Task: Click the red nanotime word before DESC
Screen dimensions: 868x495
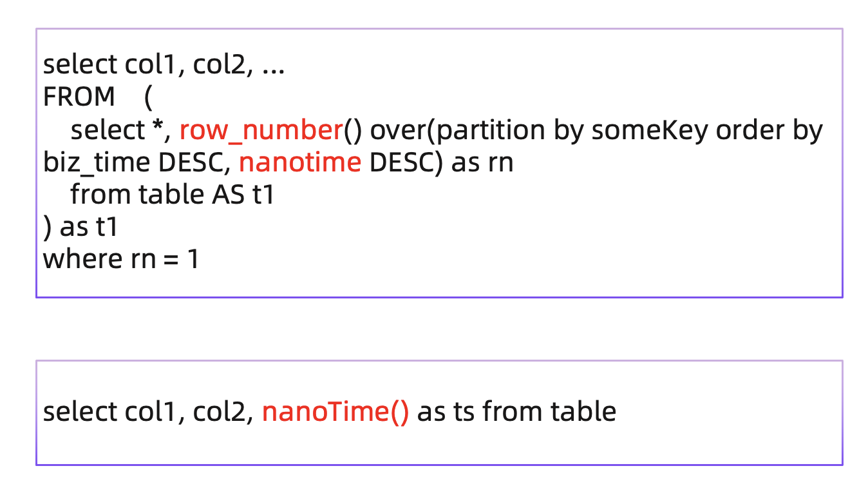Action: (299, 163)
